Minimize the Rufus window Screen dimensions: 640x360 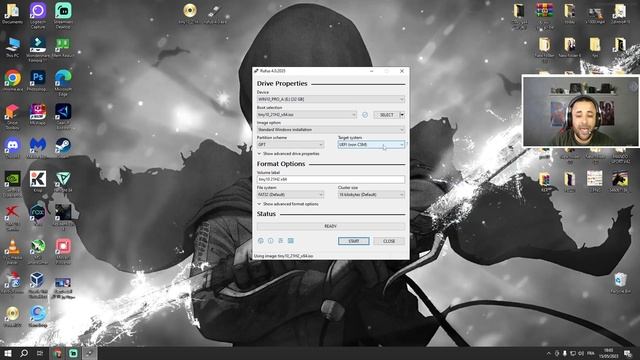click(371, 71)
